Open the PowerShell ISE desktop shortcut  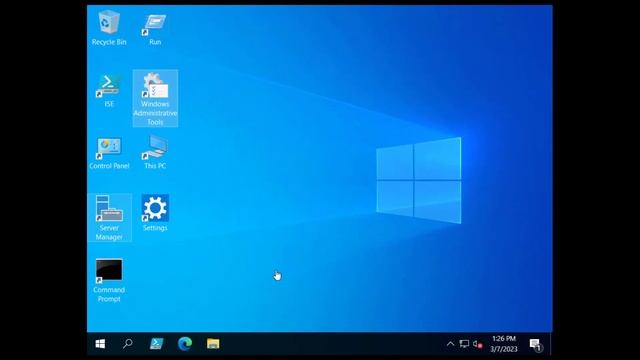click(x=109, y=91)
